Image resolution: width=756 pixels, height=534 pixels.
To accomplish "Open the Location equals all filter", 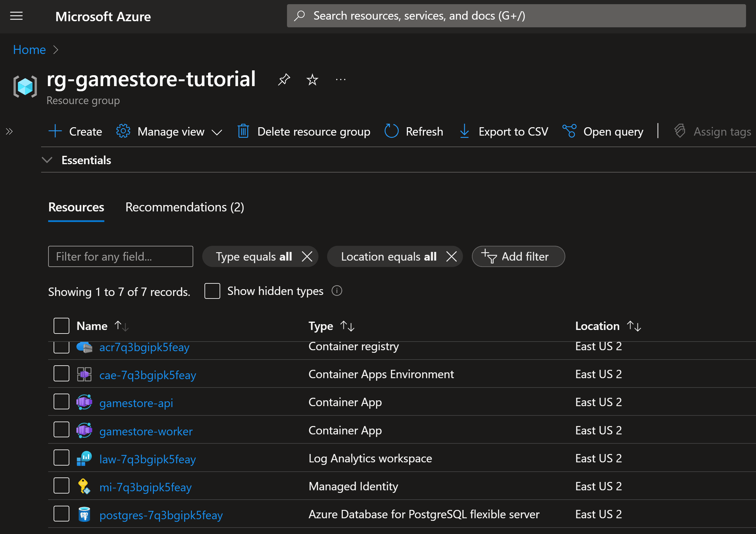I will tap(388, 256).
